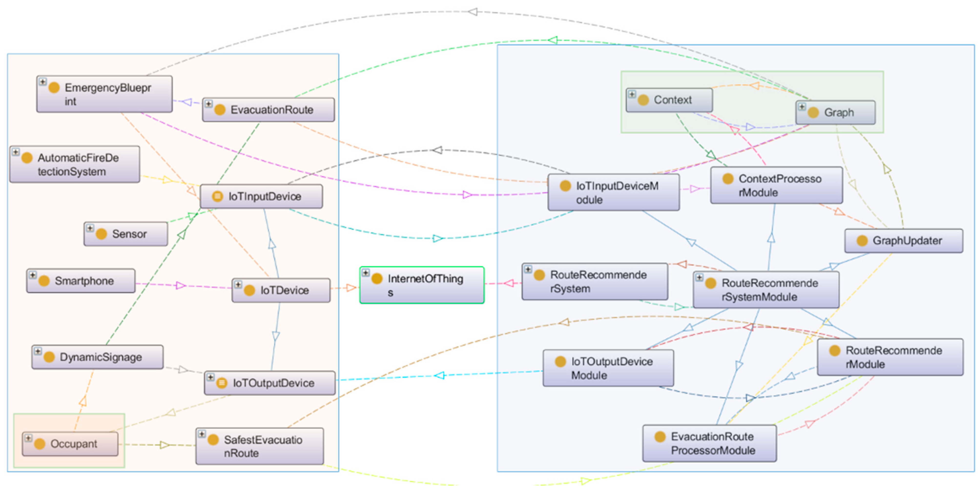Viewport: 980px width, 494px height.
Task: Click the class circle icon on IoTOutputDeviceModule
Action: click(560, 362)
